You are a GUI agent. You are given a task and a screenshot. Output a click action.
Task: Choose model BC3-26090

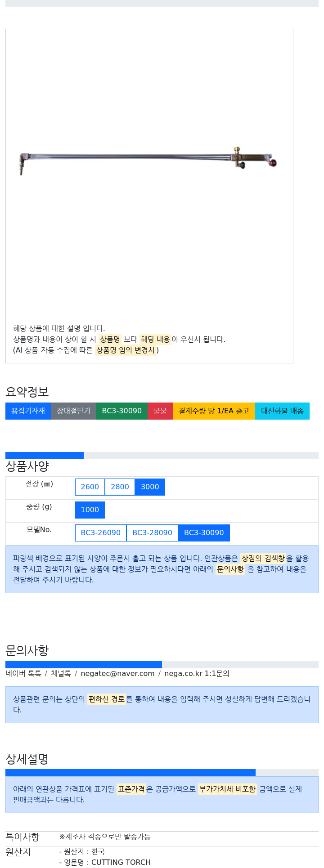101,532
